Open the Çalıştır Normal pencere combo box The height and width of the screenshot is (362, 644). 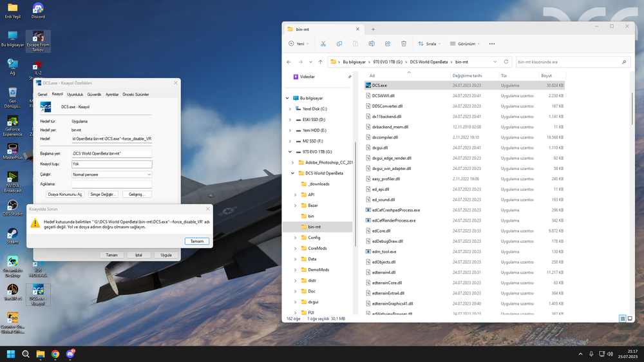pos(111,175)
